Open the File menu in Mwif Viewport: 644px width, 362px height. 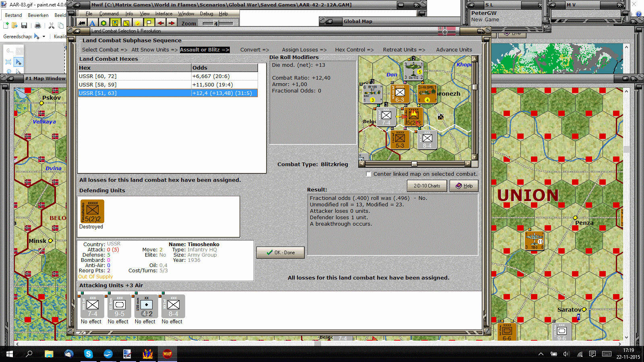coord(89,14)
